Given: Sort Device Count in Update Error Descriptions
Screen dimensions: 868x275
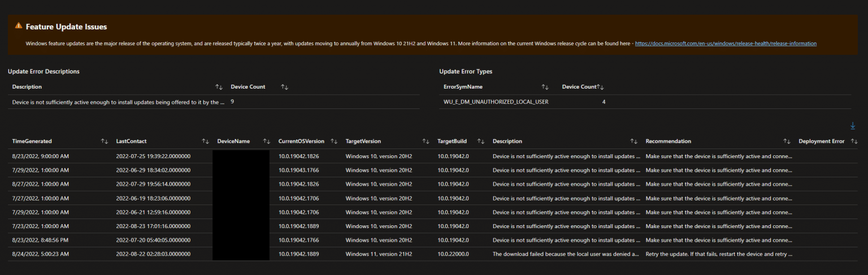Looking at the screenshot, I should tap(285, 87).
